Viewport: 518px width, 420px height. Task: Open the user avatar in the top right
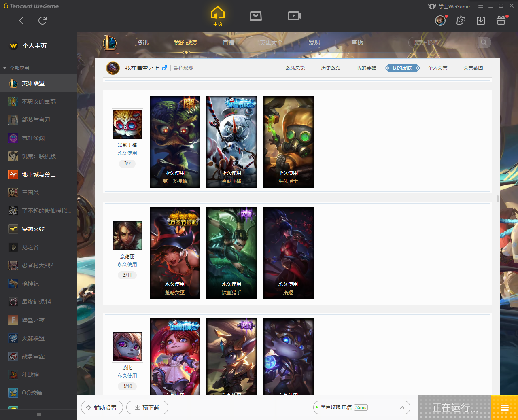click(x=440, y=21)
